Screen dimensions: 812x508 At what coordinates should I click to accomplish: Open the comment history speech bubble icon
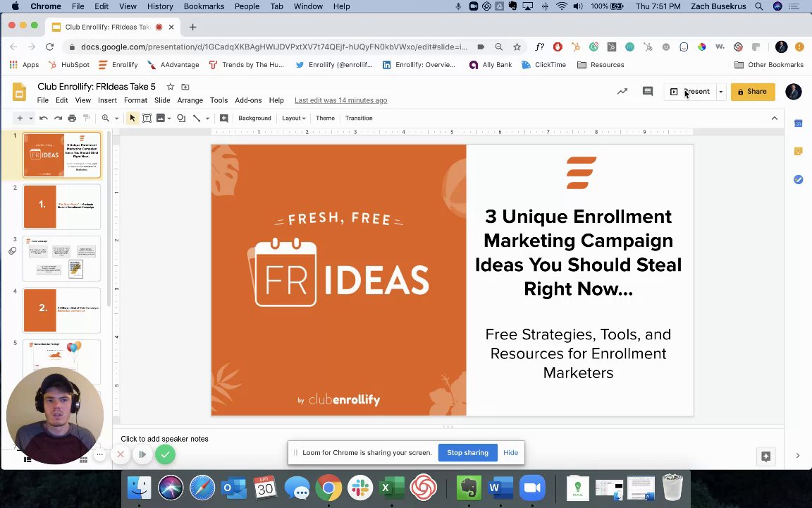(647, 92)
